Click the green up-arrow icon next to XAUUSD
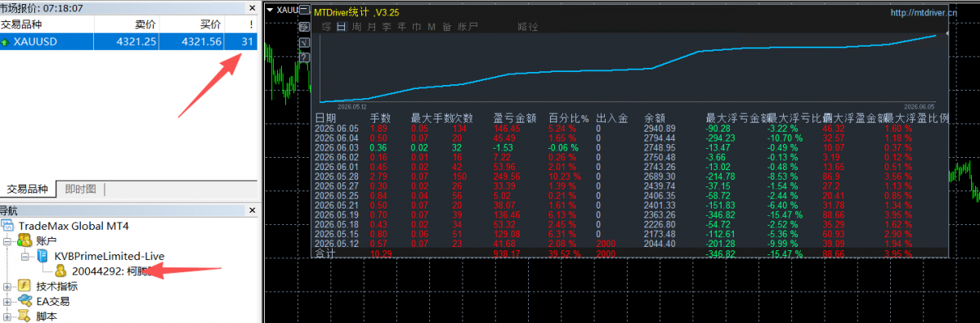This screenshot has width=980, height=323. [x=6, y=42]
